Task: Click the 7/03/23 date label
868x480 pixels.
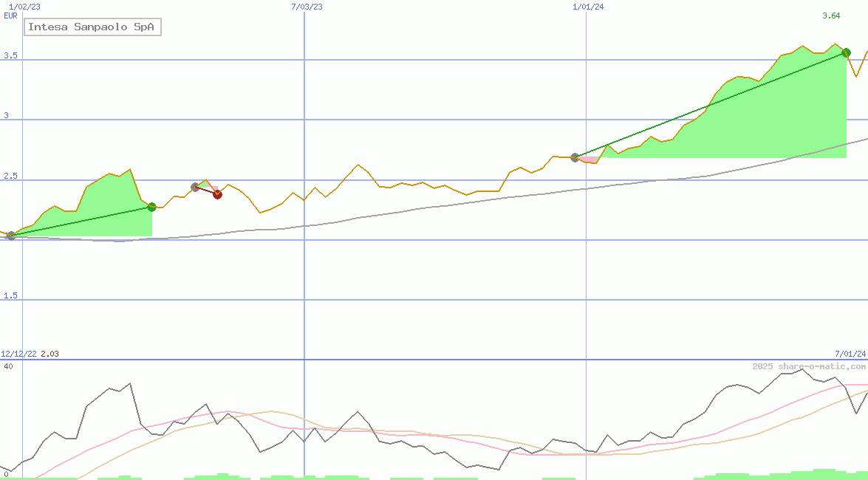Action: pyautogui.click(x=307, y=7)
